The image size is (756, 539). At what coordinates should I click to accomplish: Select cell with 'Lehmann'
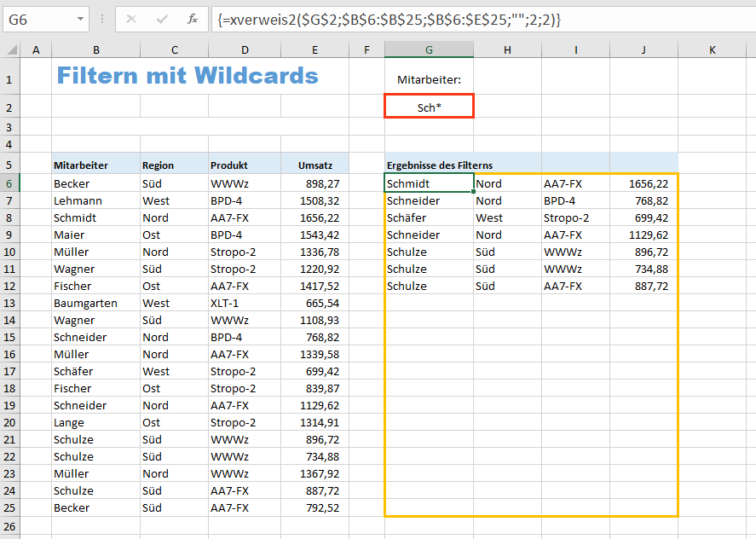click(x=96, y=200)
